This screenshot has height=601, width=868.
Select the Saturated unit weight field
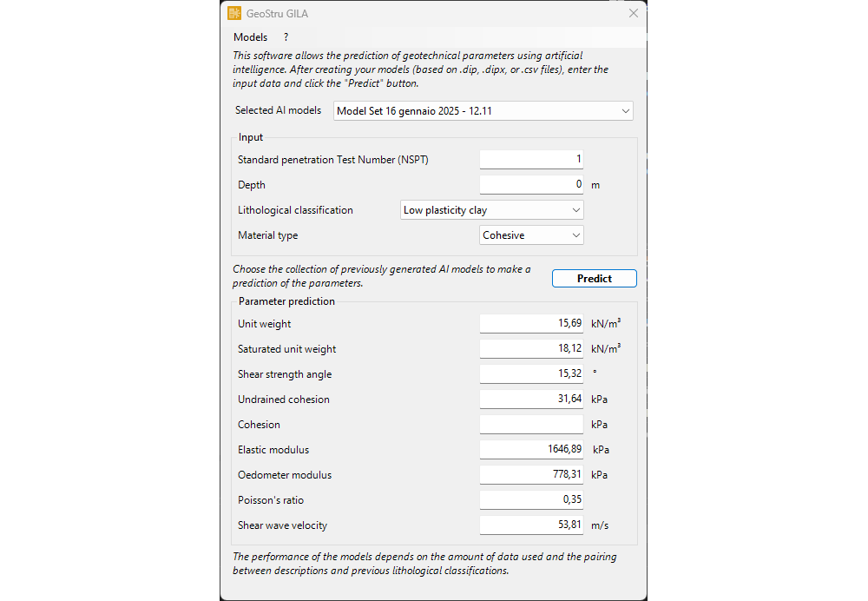531,349
